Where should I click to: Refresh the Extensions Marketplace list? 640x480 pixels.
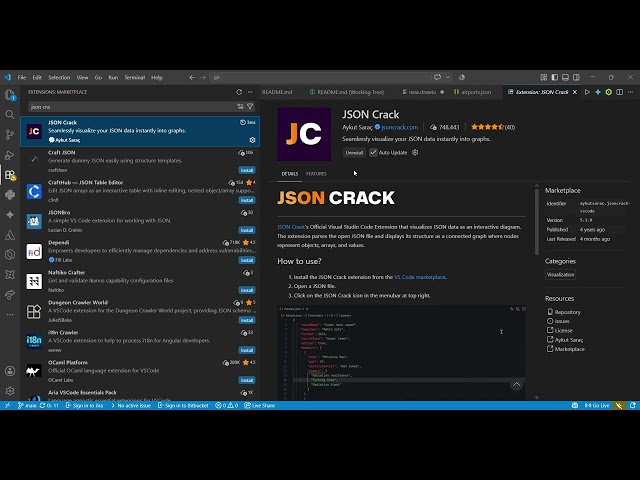coord(239,92)
